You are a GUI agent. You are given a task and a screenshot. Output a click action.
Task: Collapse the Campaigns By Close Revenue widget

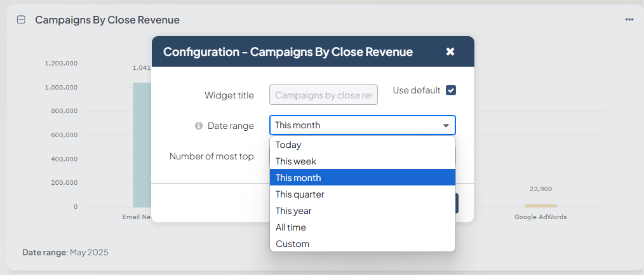coord(21,20)
